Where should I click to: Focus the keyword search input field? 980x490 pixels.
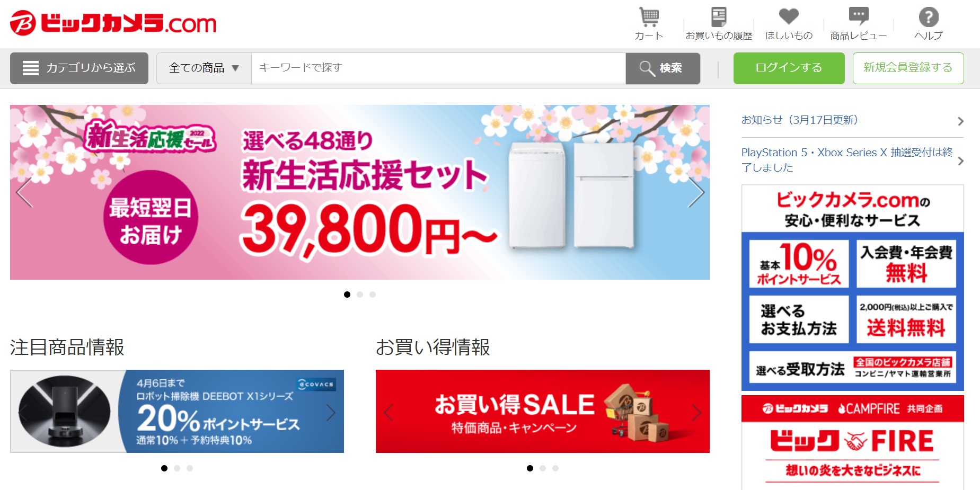pos(438,68)
